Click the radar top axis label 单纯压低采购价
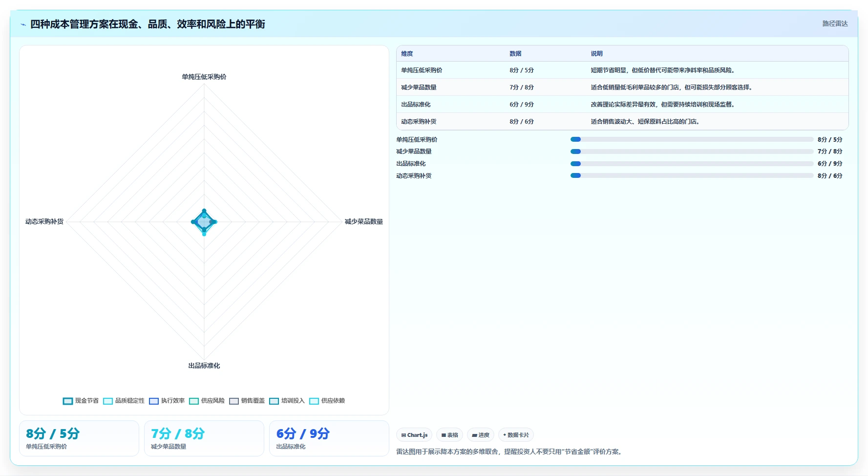Screen dimensions: 868x476 [204, 77]
